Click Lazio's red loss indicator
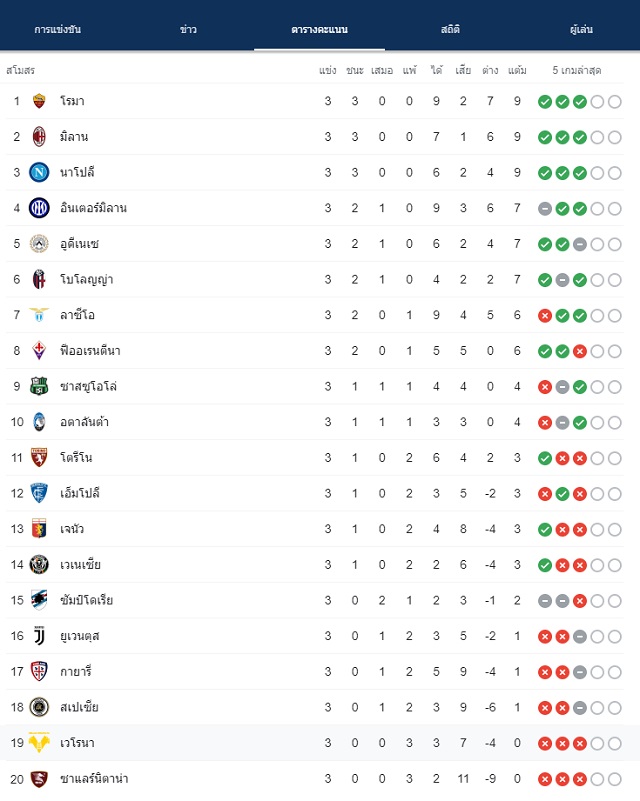 (x=545, y=316)
